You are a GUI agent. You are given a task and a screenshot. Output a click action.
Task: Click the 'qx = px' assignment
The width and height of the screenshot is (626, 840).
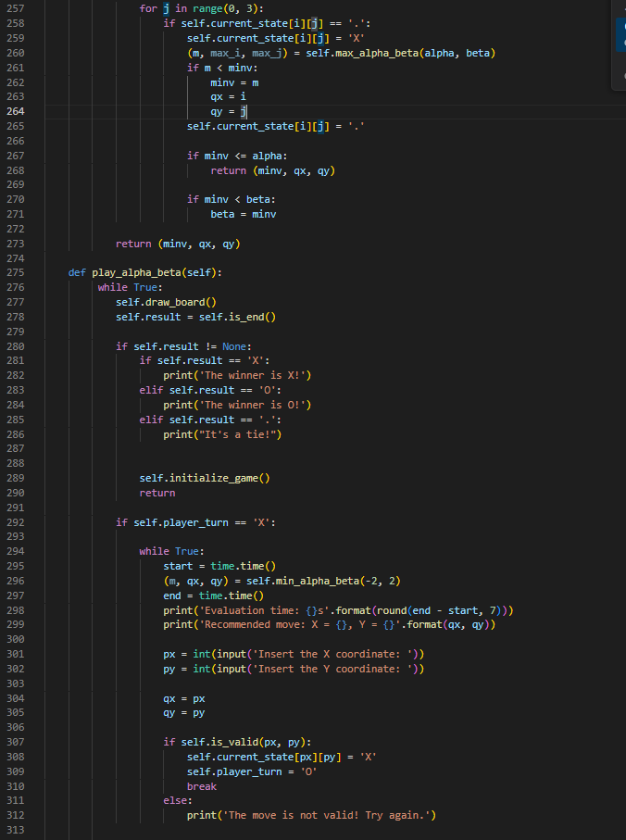[x=184, y=699]
